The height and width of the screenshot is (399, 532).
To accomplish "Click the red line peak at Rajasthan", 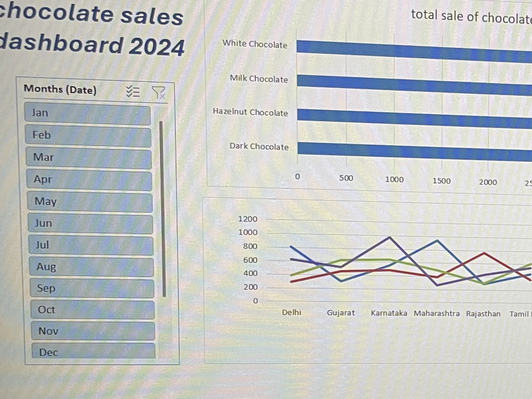I will click(x=484, y=253).
